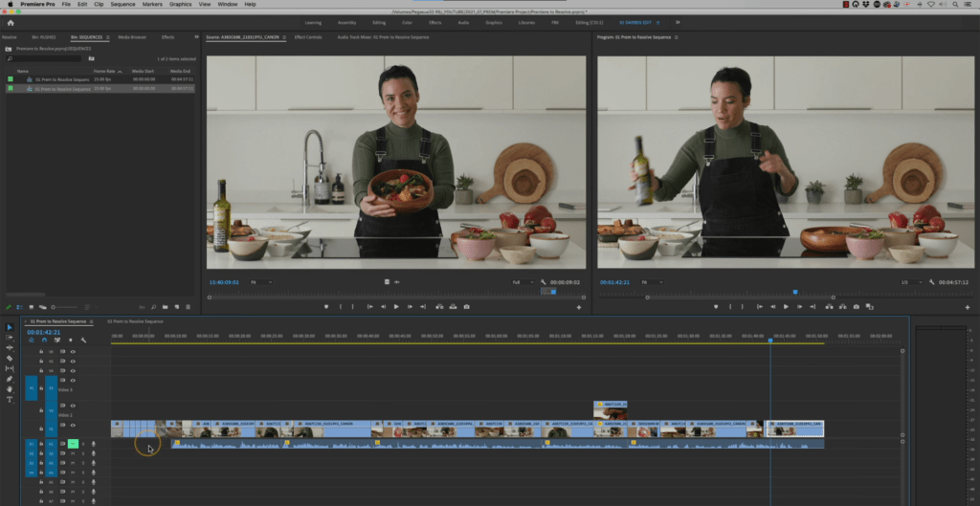This screenshot has width=980, height=506.
Task: Toggle timeline Snap magnet icon
Action: point(44,341)
